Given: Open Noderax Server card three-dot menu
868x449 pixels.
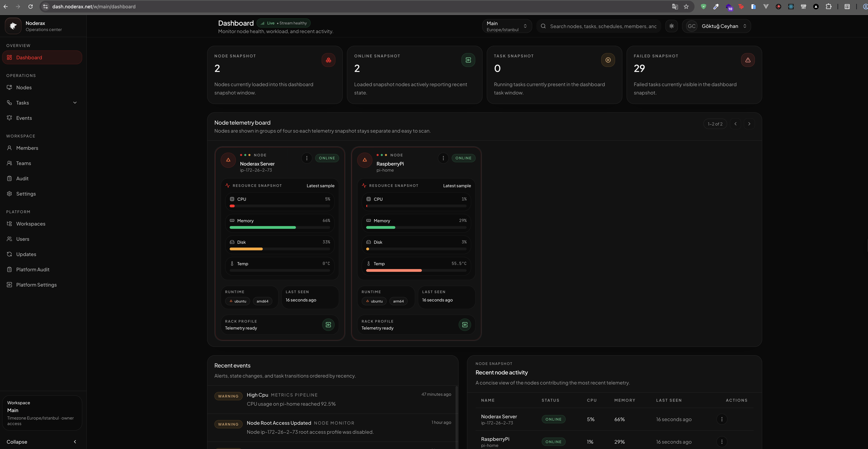Looking at the screenshot, I should click(x=307, y=158).
